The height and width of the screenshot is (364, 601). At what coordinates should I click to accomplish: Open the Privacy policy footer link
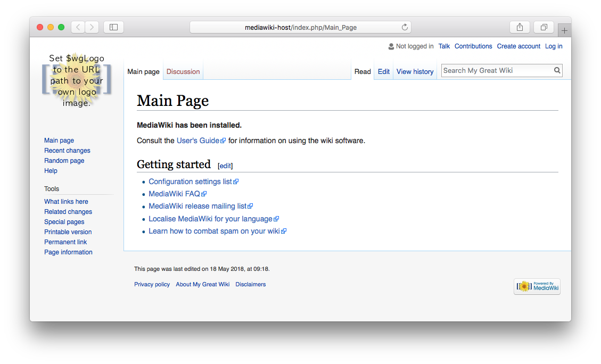[x=152, y=284]
